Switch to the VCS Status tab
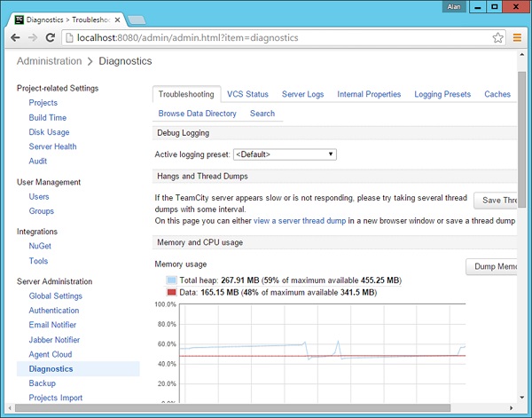This screenshot has width=532, height=418. coord(247,94)
